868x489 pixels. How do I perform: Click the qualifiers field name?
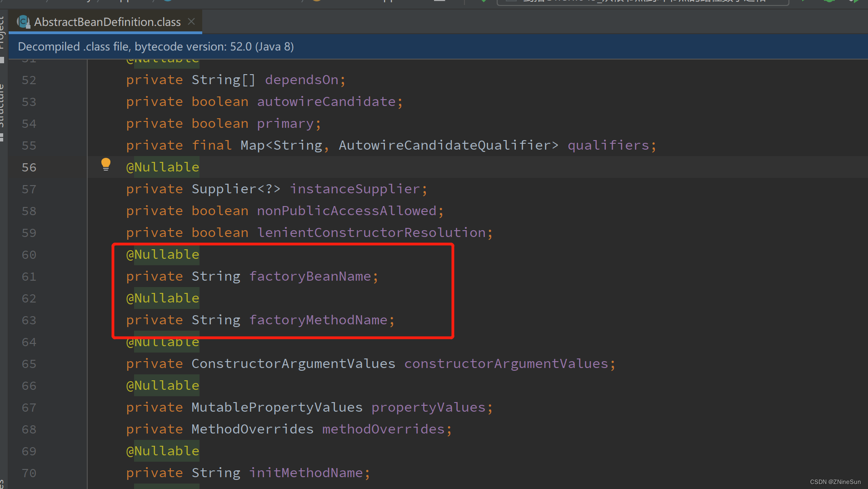tap(609, 146)
